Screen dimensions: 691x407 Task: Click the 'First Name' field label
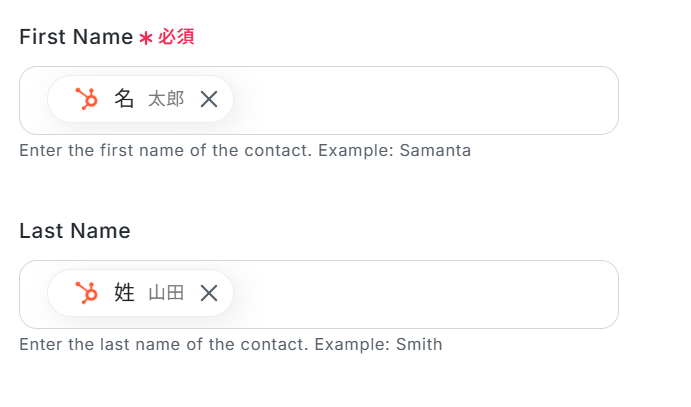76,37
